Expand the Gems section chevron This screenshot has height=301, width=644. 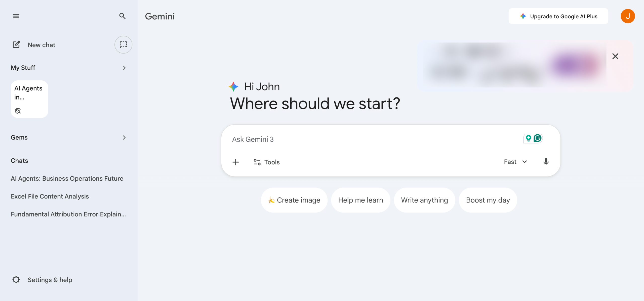pos(124,137)
